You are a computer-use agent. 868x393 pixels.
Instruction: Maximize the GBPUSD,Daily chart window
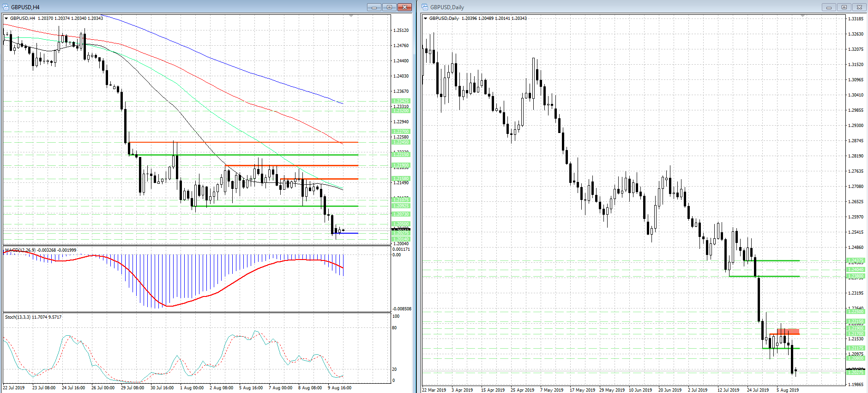(x=844, y=7)
